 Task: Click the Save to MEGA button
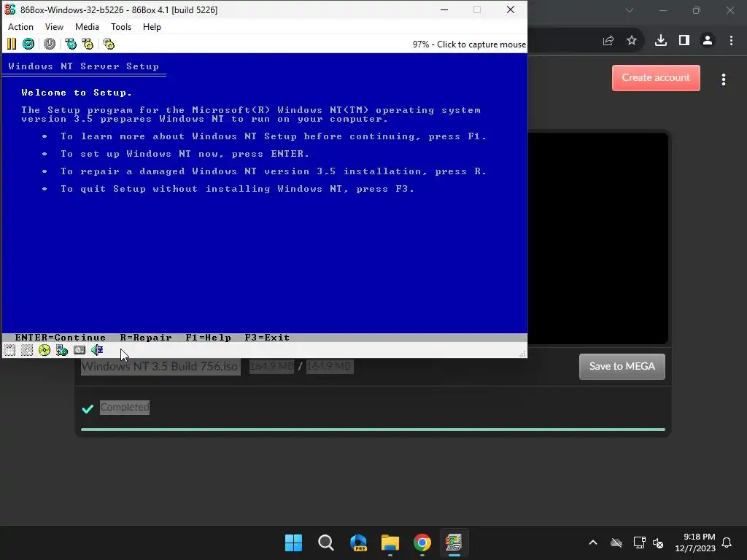(622, 367)
